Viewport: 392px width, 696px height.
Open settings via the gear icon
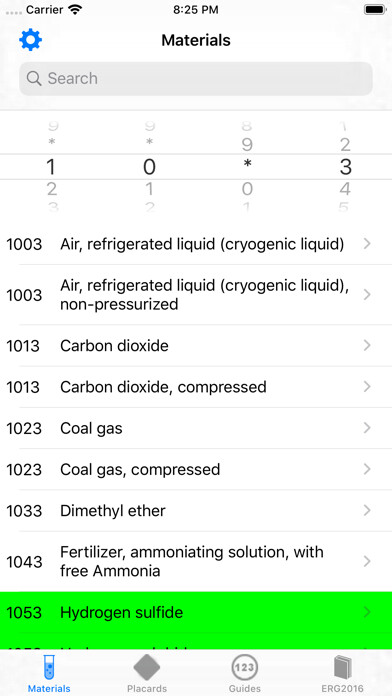(31, 40)
